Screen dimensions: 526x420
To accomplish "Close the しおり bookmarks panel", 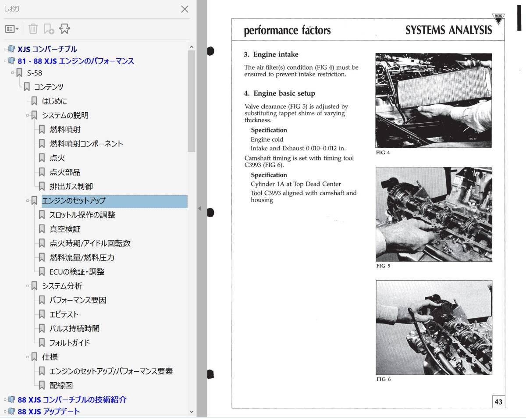I will coord(185,9).
